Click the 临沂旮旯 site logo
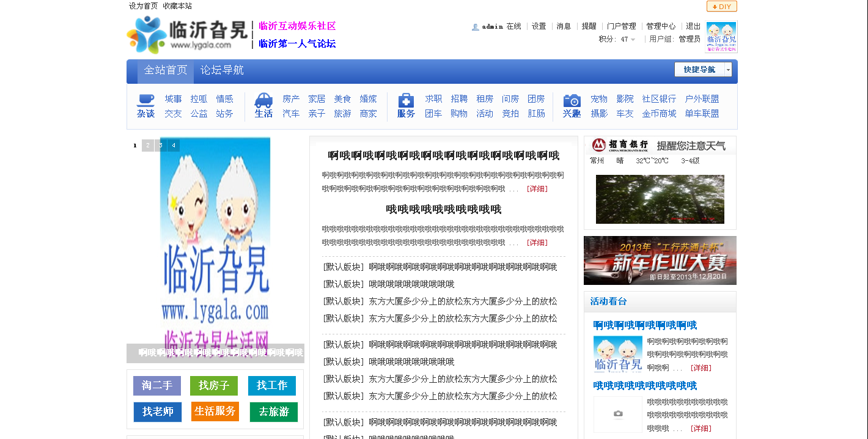The height and width of the screenshot is (439, 868). [187, 35]
